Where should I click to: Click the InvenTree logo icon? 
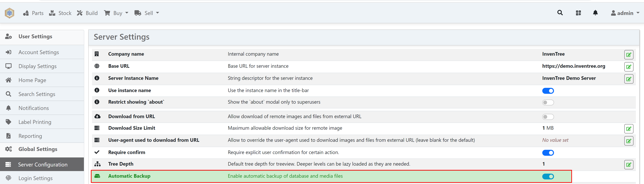tap(10, 13)
